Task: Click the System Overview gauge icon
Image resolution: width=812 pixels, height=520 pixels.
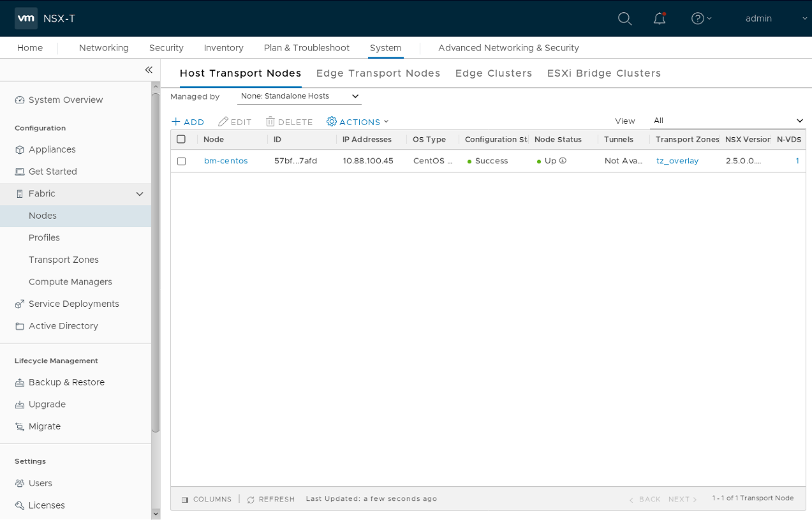Action: tap(20, 100)
